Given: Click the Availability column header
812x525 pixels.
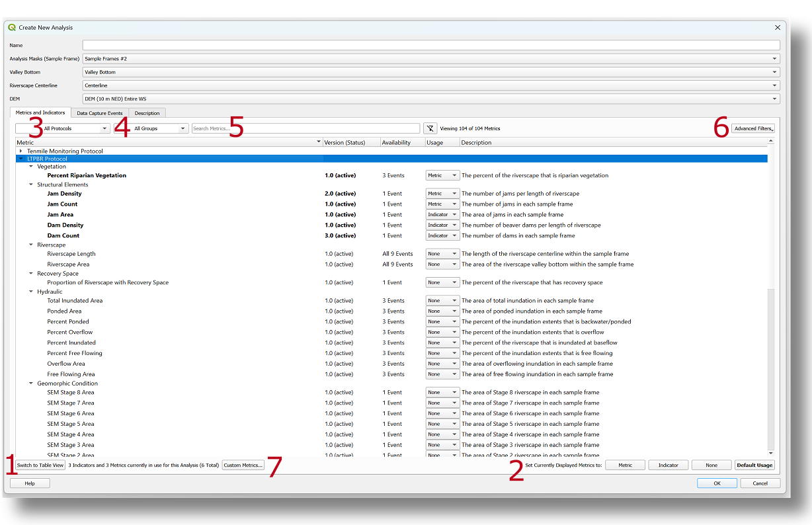Looking at the screenshot, I should (x=402, y=142).
